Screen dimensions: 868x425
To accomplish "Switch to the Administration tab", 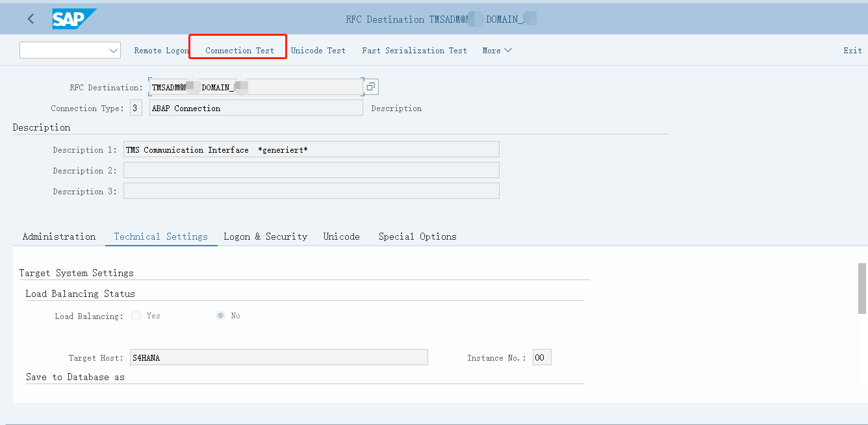I will (59, 237).
